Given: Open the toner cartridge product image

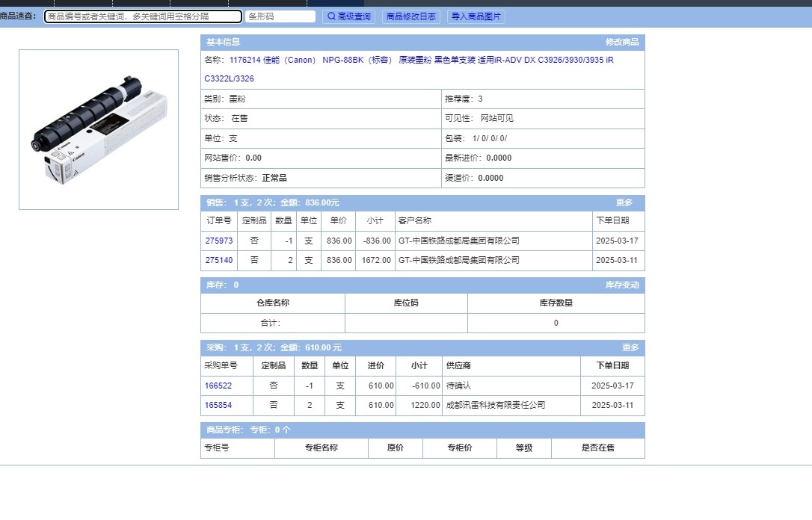Looking at the screenshot, I should (x=99, y=129).
